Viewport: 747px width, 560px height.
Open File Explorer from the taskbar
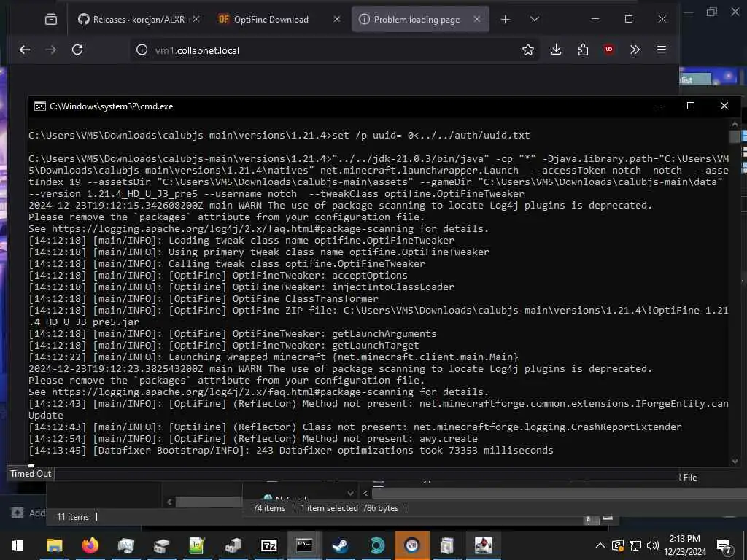click(54, 545)
